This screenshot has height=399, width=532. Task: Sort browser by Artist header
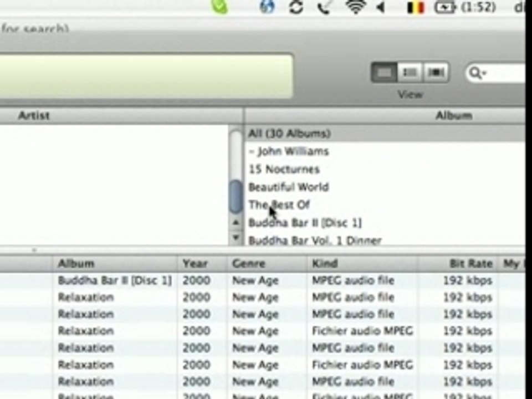click(x=121, y=116)
